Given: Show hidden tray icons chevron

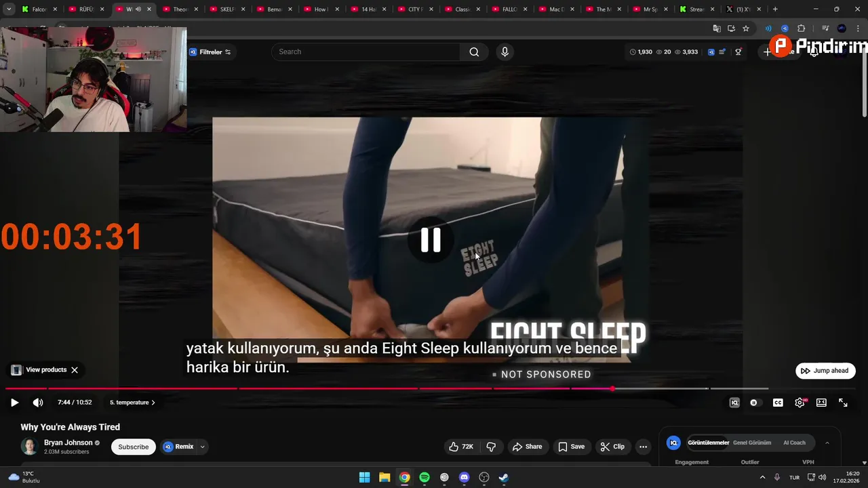Looking at the screenshot, I should click(762, 477).
